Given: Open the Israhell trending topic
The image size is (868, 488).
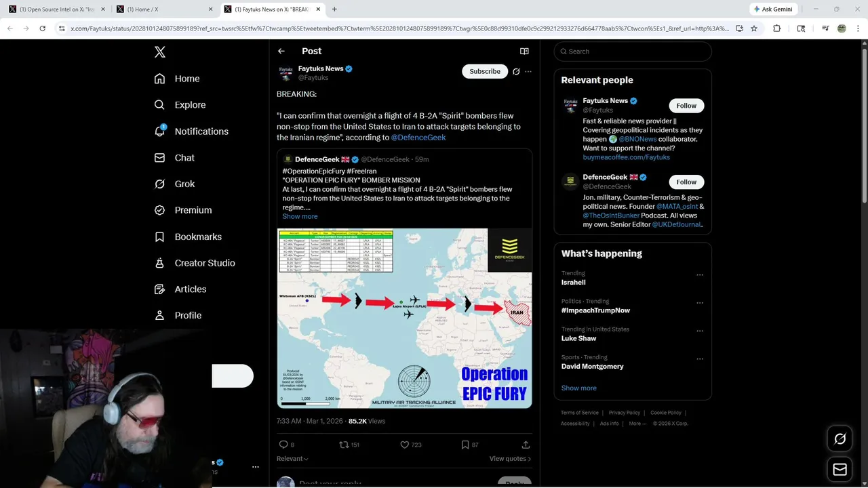Looking at the screenshot, I should click(x=573, y=282).
